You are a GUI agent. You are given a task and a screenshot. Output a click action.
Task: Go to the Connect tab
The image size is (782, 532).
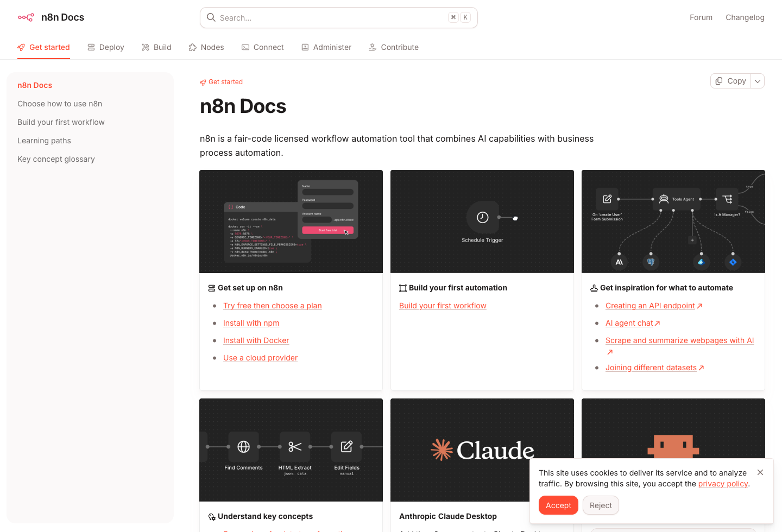pos(263,47)
